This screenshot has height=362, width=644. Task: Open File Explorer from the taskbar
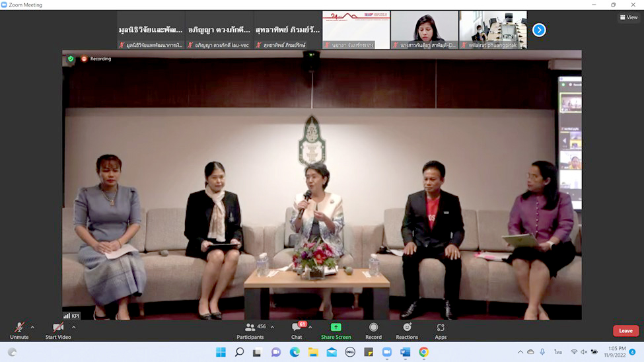[313, 352]
